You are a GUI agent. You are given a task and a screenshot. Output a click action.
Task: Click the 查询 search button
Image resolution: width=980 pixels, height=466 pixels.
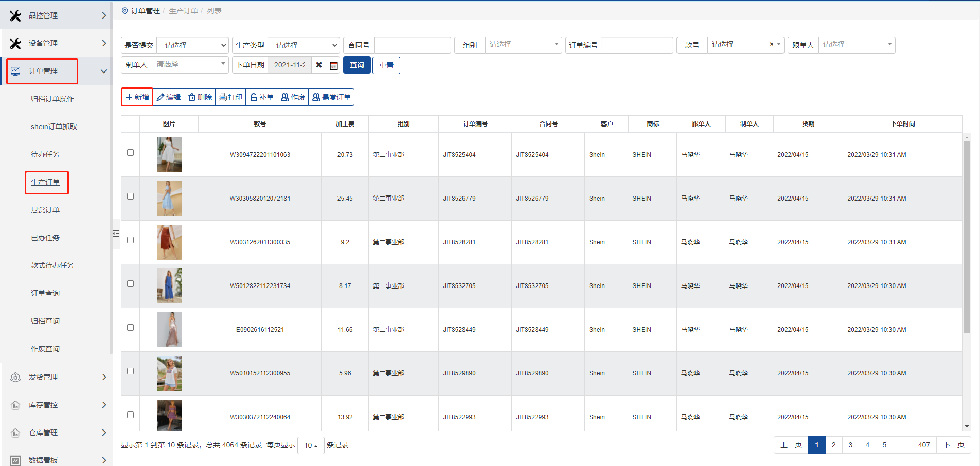[357, 65]
